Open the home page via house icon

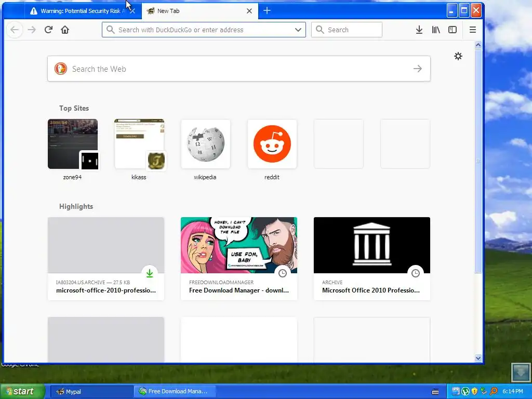(x=65, y=30)
